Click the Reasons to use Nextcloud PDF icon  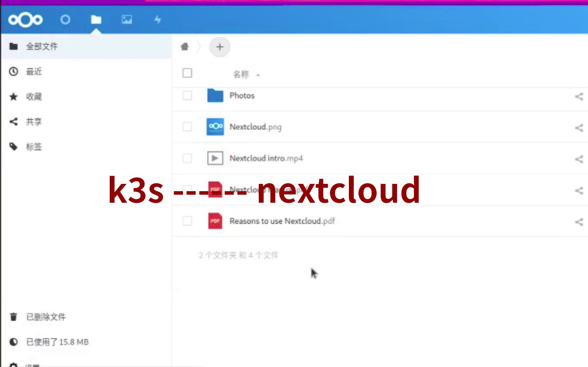[x=215, y=221]
